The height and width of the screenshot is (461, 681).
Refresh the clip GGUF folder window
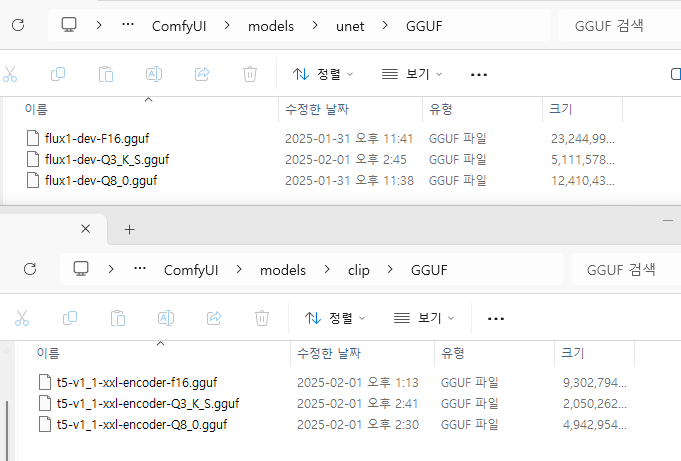[30, 269]
